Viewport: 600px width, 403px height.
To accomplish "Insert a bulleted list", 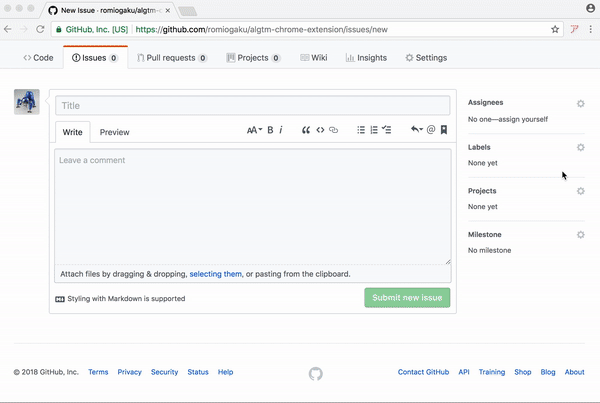I will click(x=361, y=130).
